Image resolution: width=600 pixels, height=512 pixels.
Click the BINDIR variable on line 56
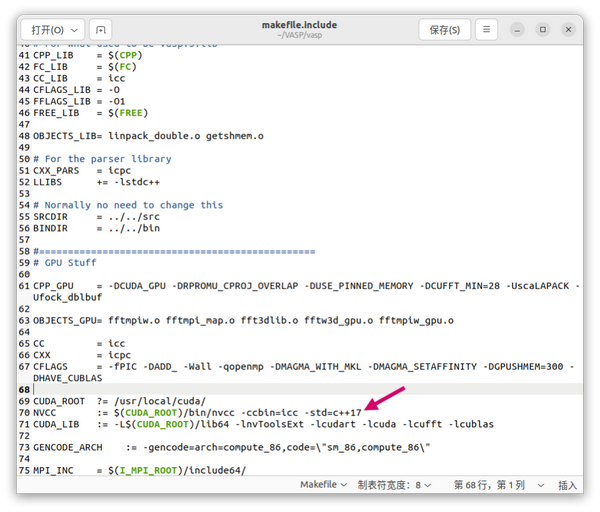click(x=50, y=228)
